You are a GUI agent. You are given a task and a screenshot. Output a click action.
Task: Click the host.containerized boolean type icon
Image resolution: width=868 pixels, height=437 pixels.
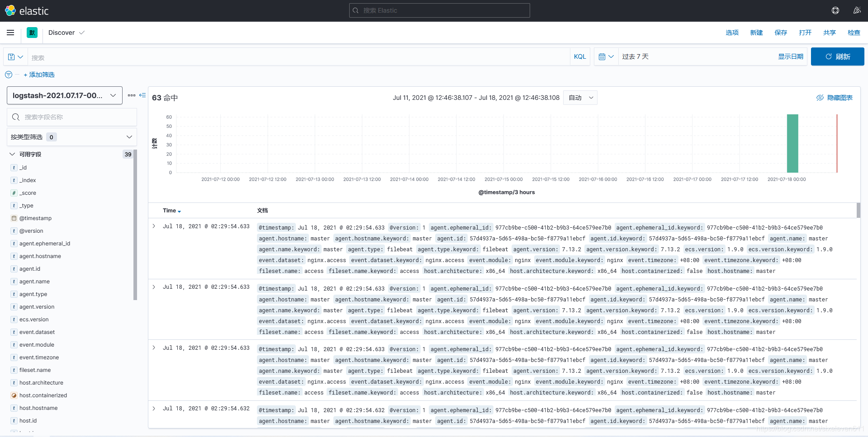click(x=14, y=395)
